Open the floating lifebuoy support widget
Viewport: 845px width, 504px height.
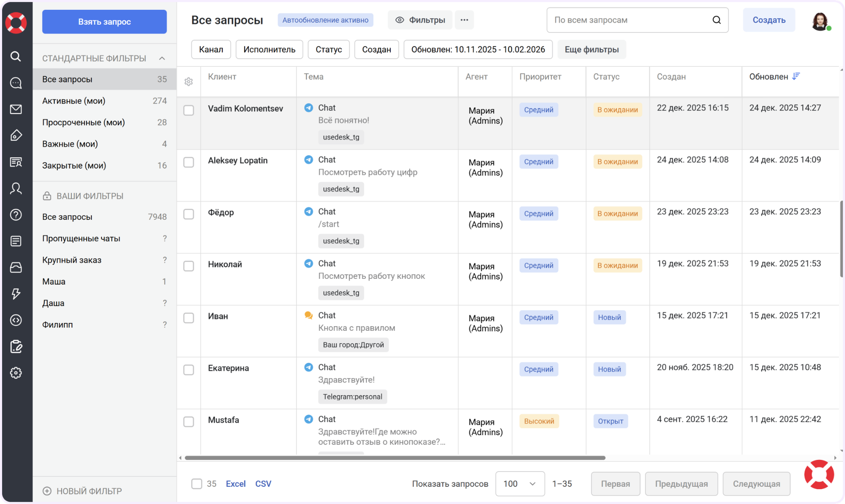coord(819,474)
